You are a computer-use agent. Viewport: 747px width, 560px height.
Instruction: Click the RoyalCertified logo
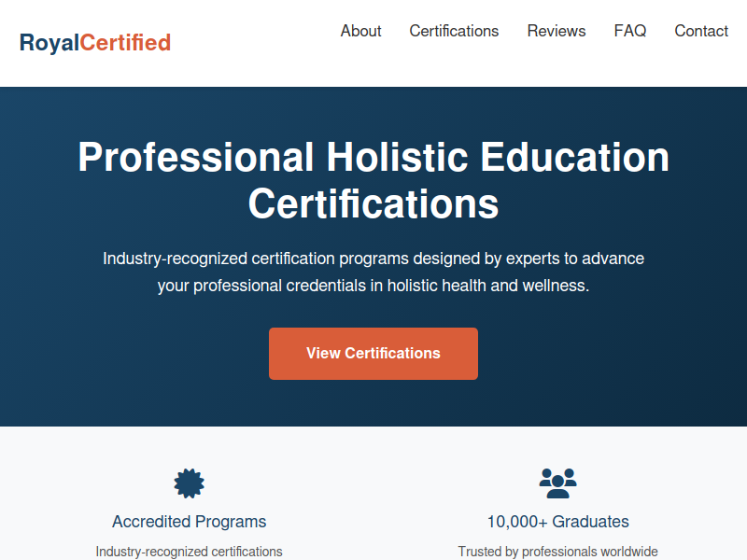pyautogui.click(x=95, y=42)
